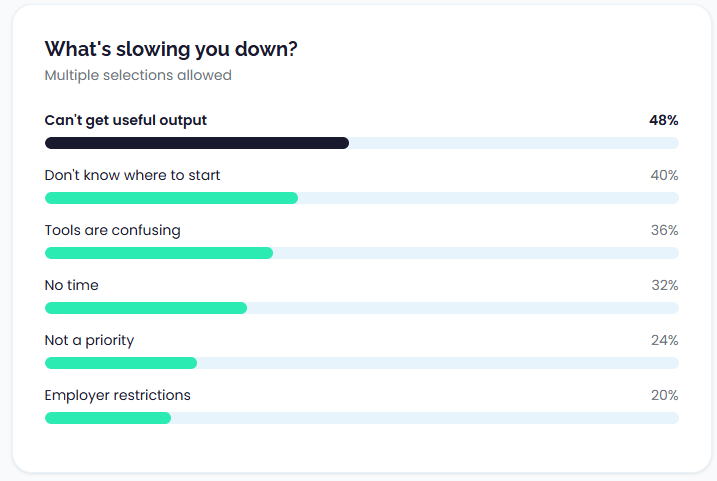The image size is (717, 481).
Task: Click the bold 48% value
Action: 663,120
